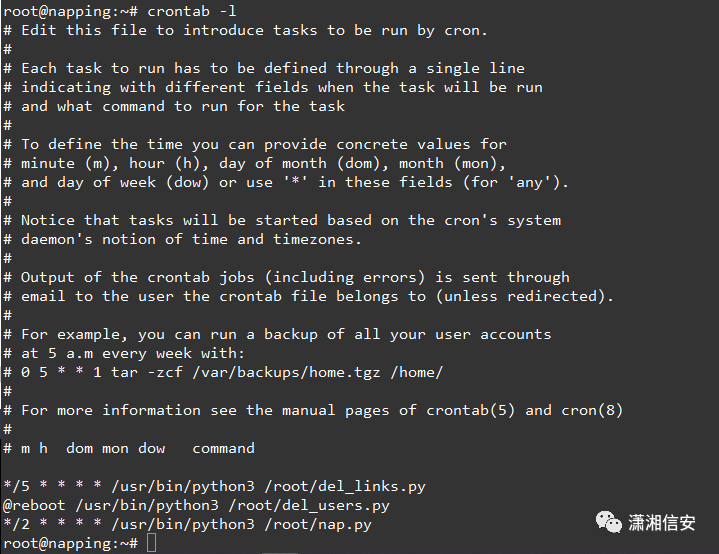Click the */2 cron interval entry
This screenshot has height=554, width=719.
coord(16,524)
